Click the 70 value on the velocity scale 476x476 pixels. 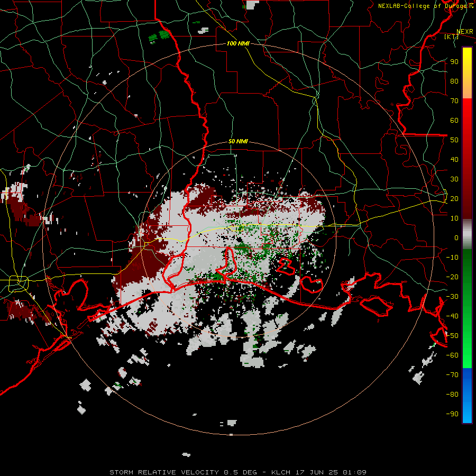454,101
